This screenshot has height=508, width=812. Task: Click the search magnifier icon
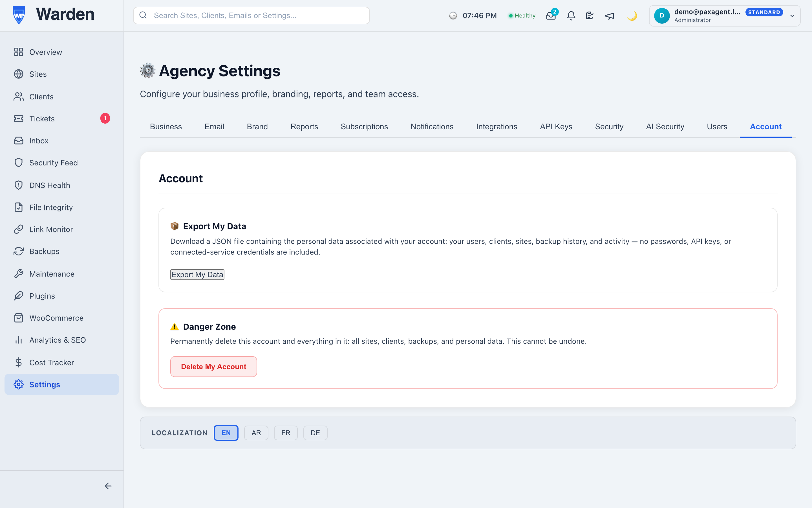pyautogui.click(x=143, y=15)
